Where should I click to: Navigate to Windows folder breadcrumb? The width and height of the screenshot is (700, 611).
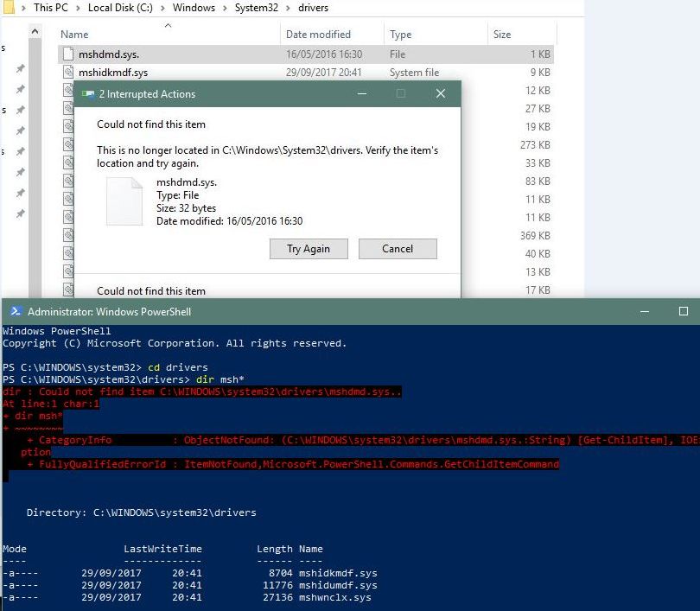pyautogui.click(x=194, y=8)
